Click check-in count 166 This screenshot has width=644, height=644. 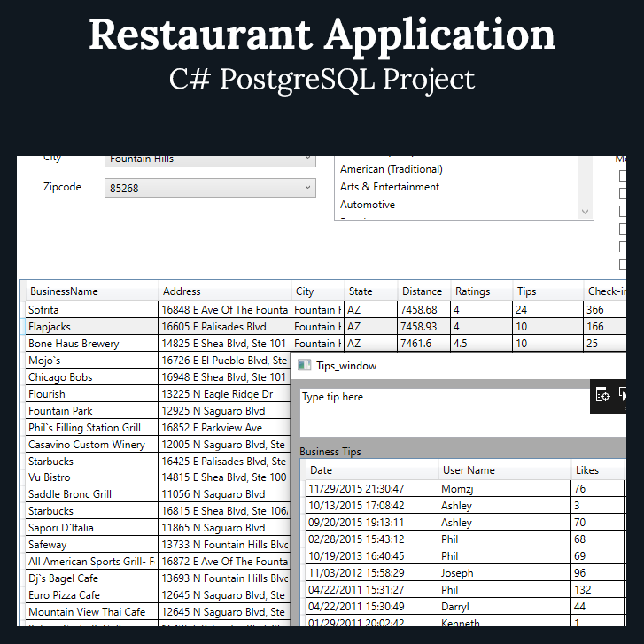[x=605, y=327]
